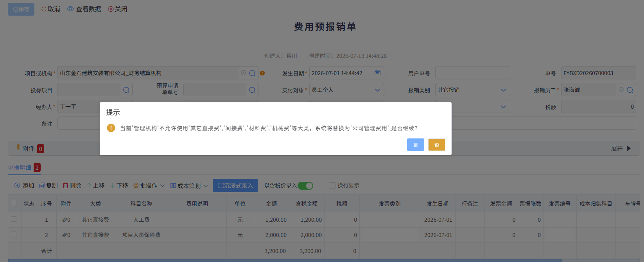Open 查看数据 with the eye icon
This screenshot has width=644, height=262.
click(84, 9)
